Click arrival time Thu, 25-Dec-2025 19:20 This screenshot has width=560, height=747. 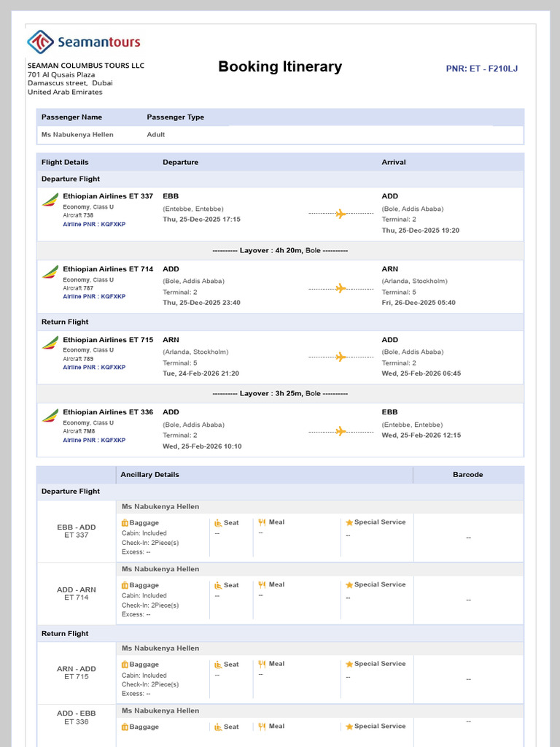tap(421, 231)
